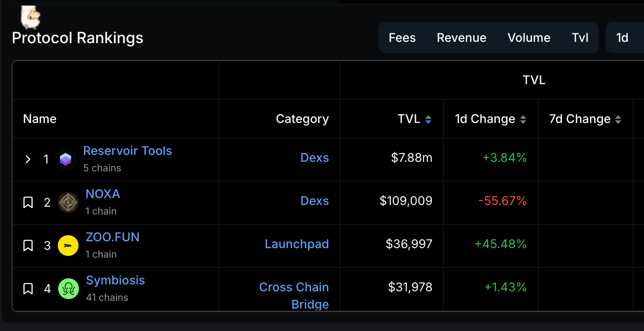Click the $36,997 TVL value
This screenshot has width=644, height=331.
(409, 244)
